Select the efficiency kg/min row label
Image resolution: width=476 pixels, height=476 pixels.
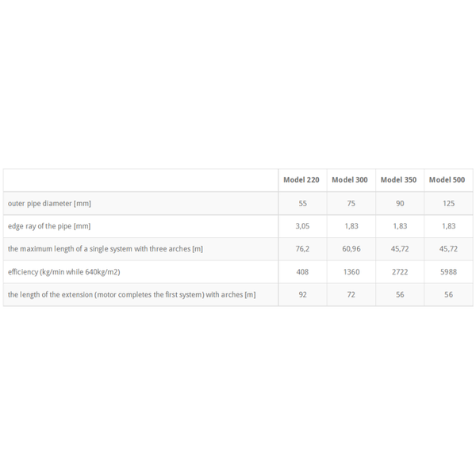[x=64, y=271]
